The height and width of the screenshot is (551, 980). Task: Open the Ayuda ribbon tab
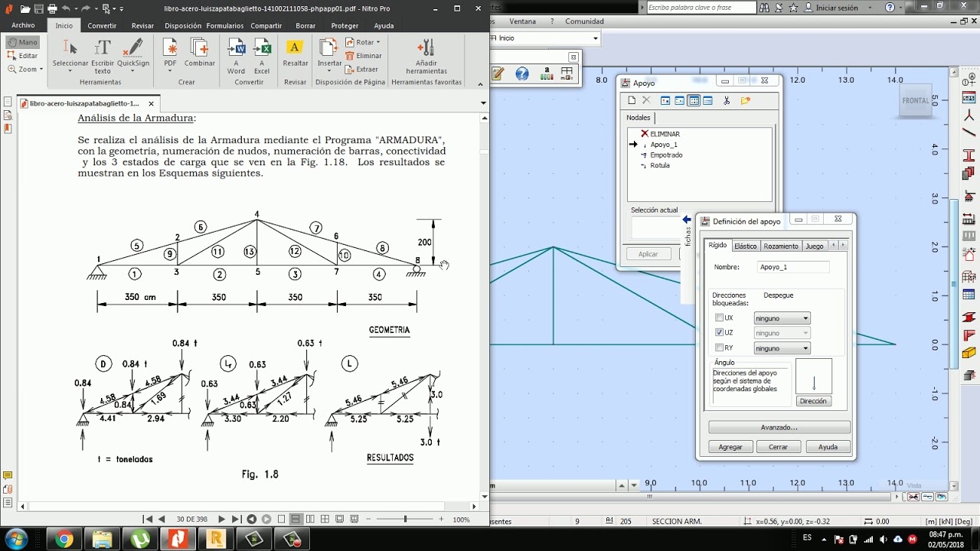point(384,25)
